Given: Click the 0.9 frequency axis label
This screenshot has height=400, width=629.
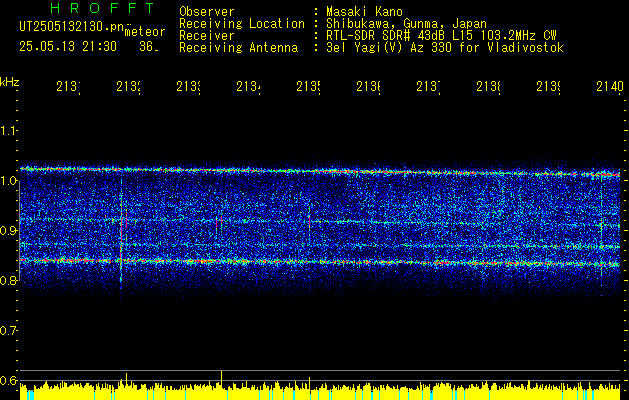Looking at the screenshot, I should click(x=9, y=230).
